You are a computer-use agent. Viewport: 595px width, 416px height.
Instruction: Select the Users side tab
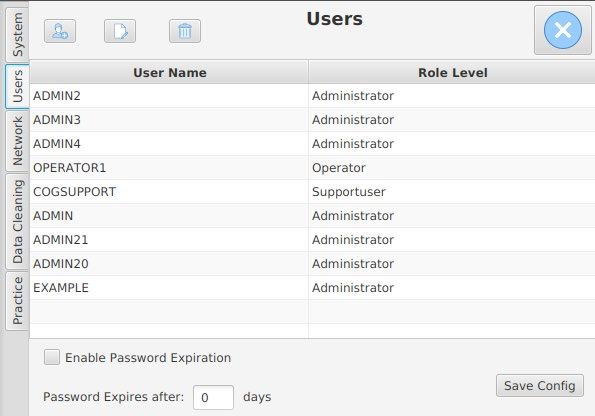[x=17, y=87]
